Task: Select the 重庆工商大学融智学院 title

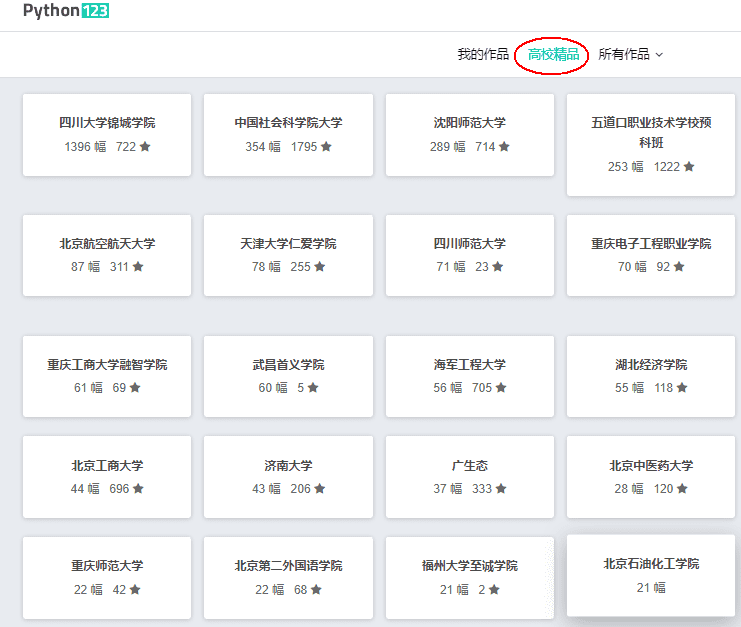Action: 107,365
